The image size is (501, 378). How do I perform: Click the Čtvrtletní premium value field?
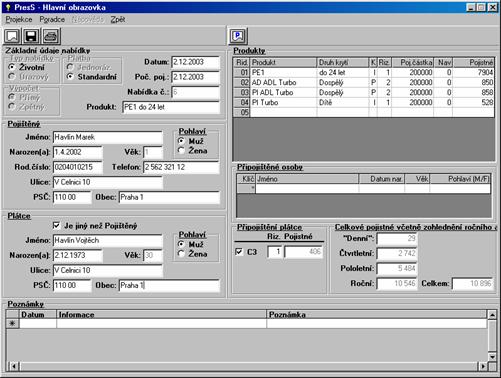coord(397,253)
